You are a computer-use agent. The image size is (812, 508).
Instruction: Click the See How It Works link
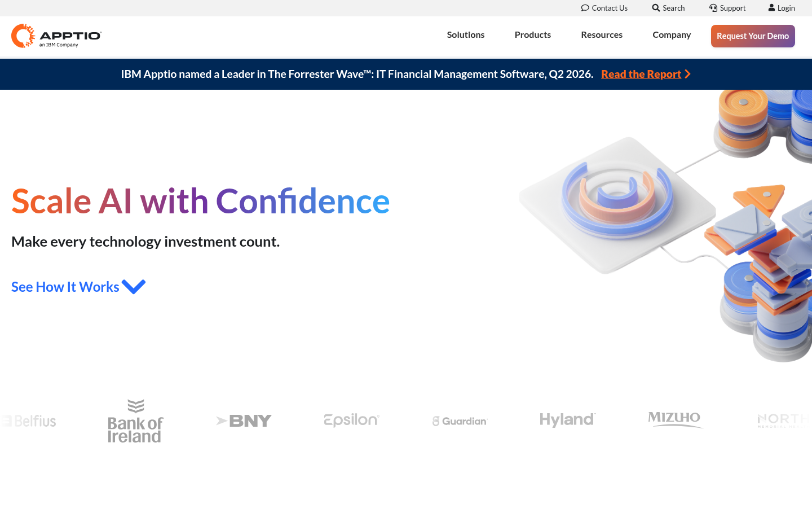(x=65, y=287)
